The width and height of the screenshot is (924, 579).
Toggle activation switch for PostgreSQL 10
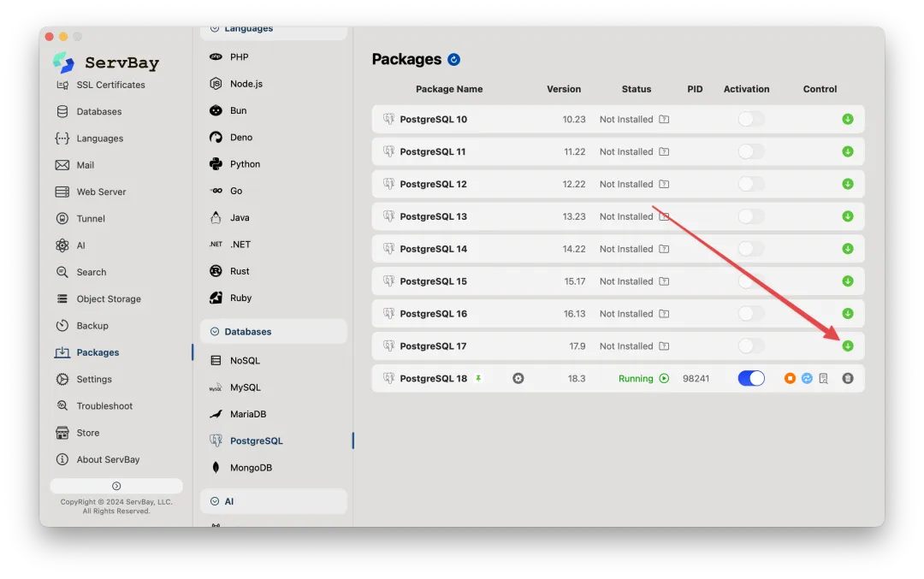[751, 119]
